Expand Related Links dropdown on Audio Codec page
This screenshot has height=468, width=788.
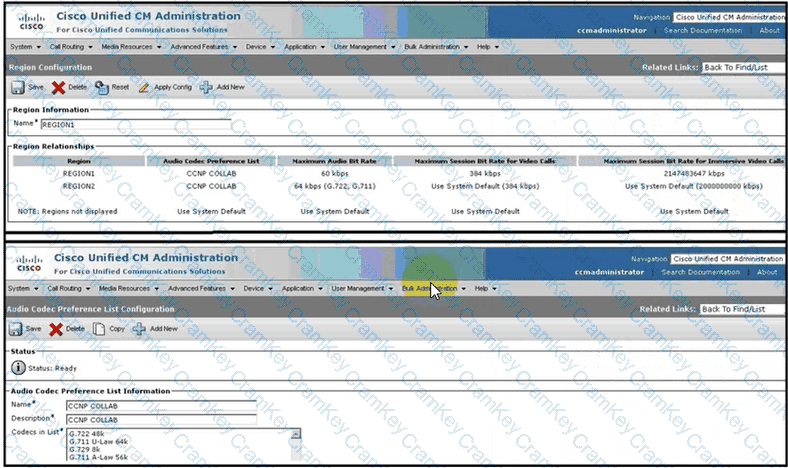742,309
